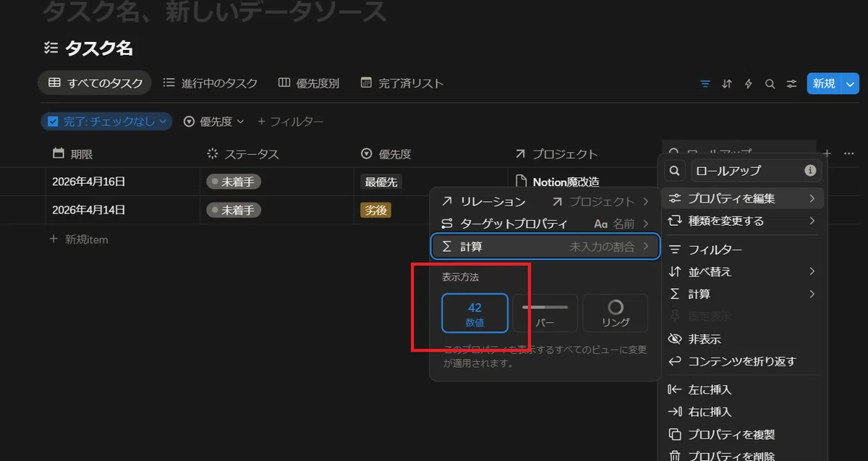Viewport: 868px width, 461px height.
Task: Open the sort arrows icon in the view toolbar
Action: (727, 84)
